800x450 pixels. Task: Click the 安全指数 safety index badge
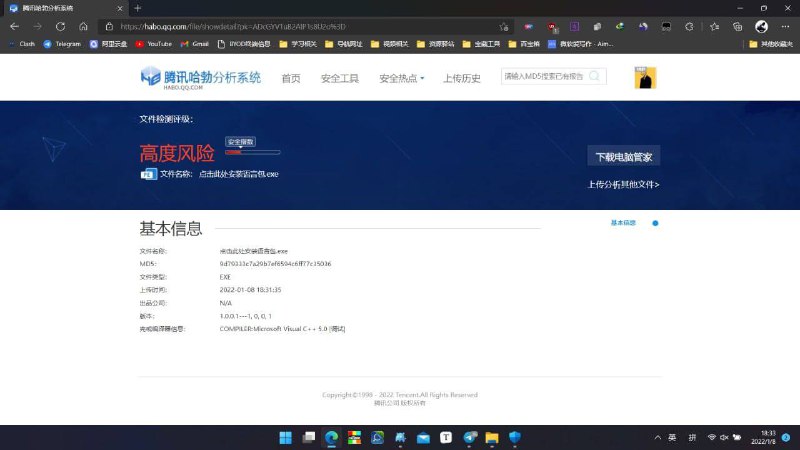pyautogui.click(x=240, y=142)
